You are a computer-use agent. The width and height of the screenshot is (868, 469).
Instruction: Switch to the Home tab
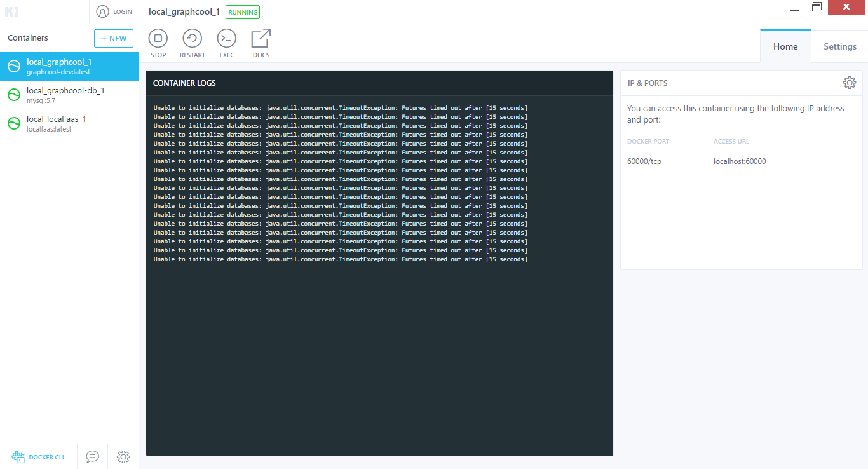(x=785, y=46)
